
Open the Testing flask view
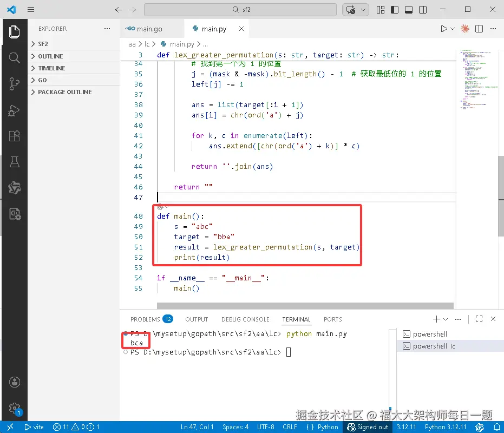(x=14, y=162)
